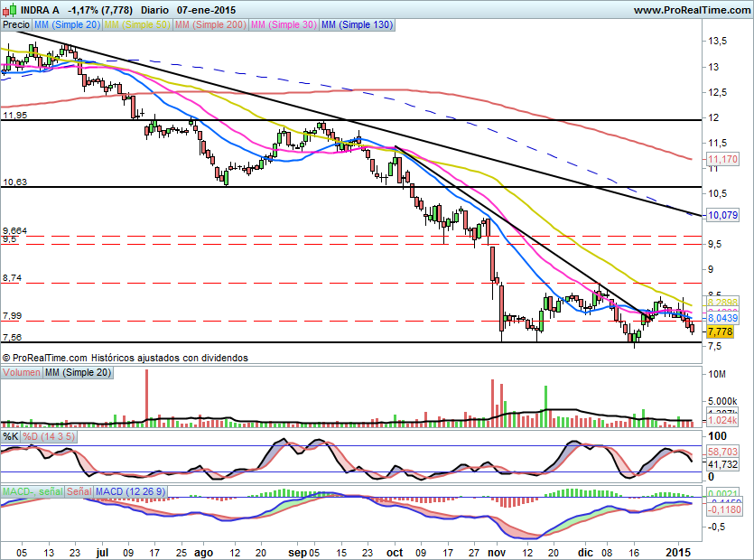This screenshot has height=560, width=754.
Task: Click the volume MM (Simple 20) label
Action: [78, 372]
